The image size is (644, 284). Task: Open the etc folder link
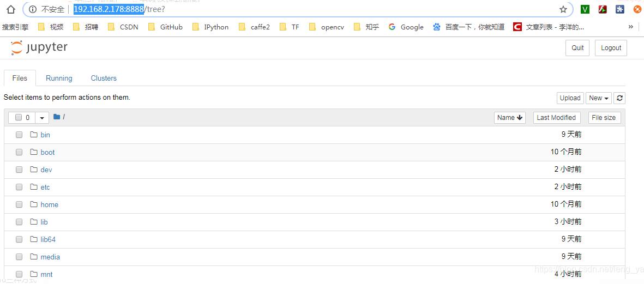pyautogui.click(x=45, y=187)
